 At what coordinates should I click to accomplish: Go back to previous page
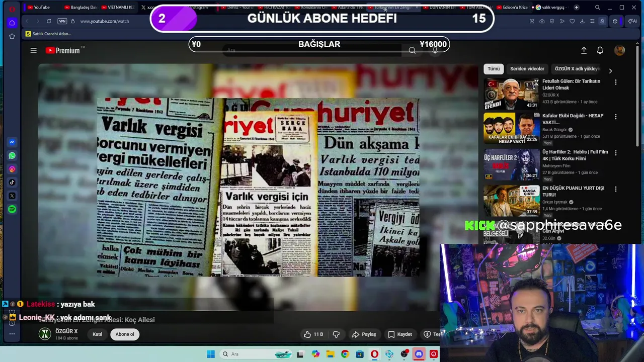[27, 21]
